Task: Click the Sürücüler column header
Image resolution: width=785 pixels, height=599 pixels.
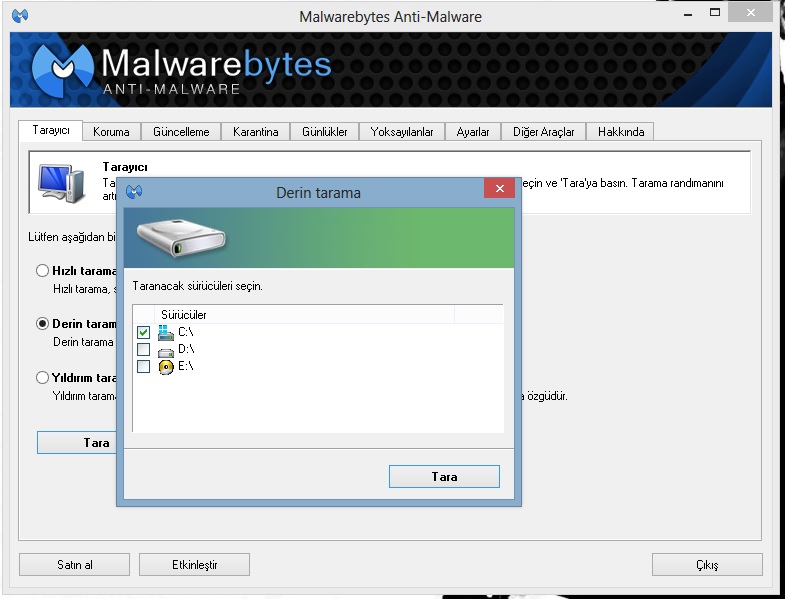Action: 304,315
